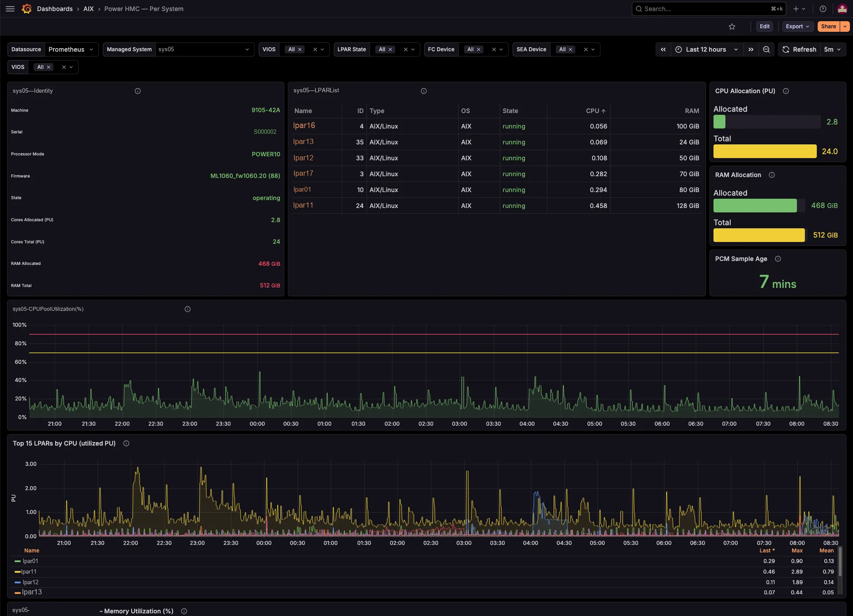Sort table by ID column header
The height and width of the screenshot is (616, 853).
coord(360,111)
